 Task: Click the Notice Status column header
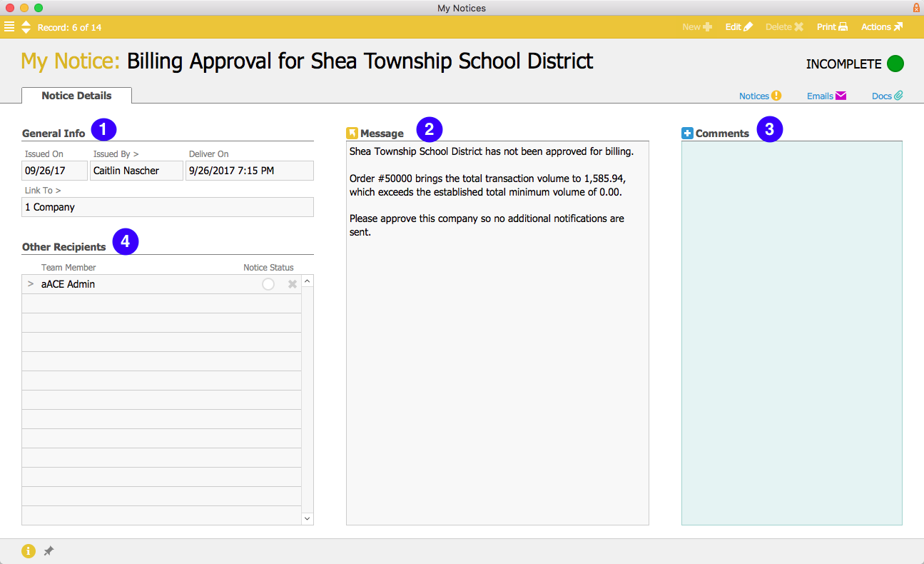(268, 268)
